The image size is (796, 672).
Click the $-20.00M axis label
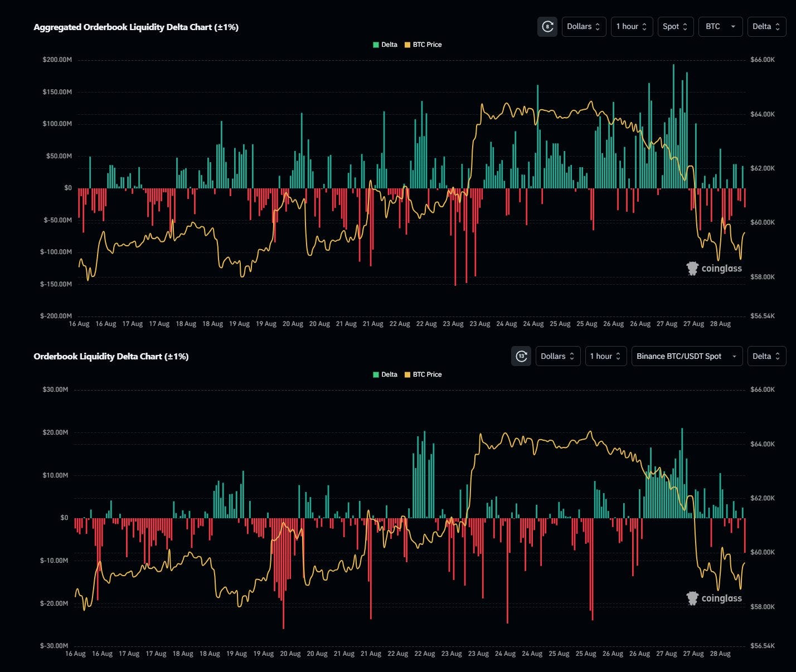click(54, 603)
